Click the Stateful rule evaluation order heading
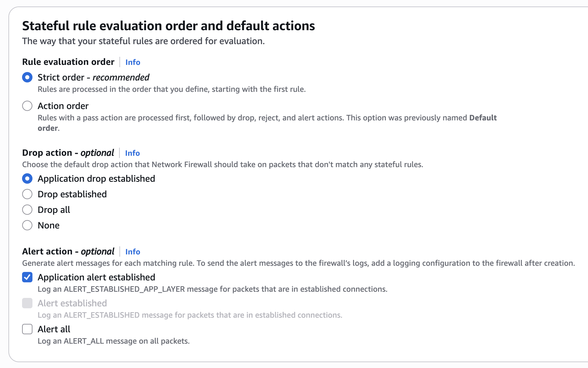588x368 pixels. 168,26
